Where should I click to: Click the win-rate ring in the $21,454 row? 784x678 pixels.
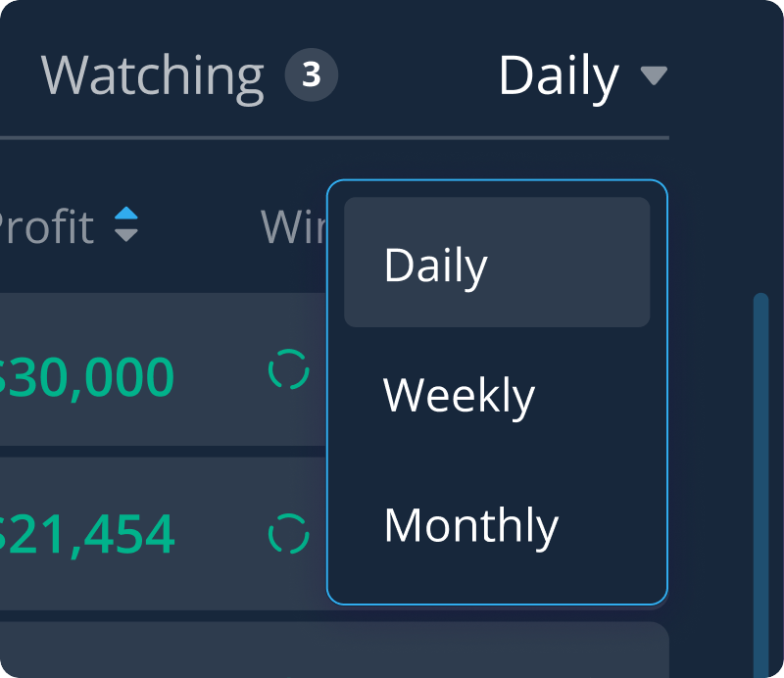pyautogui.click(x=288, y=534)
